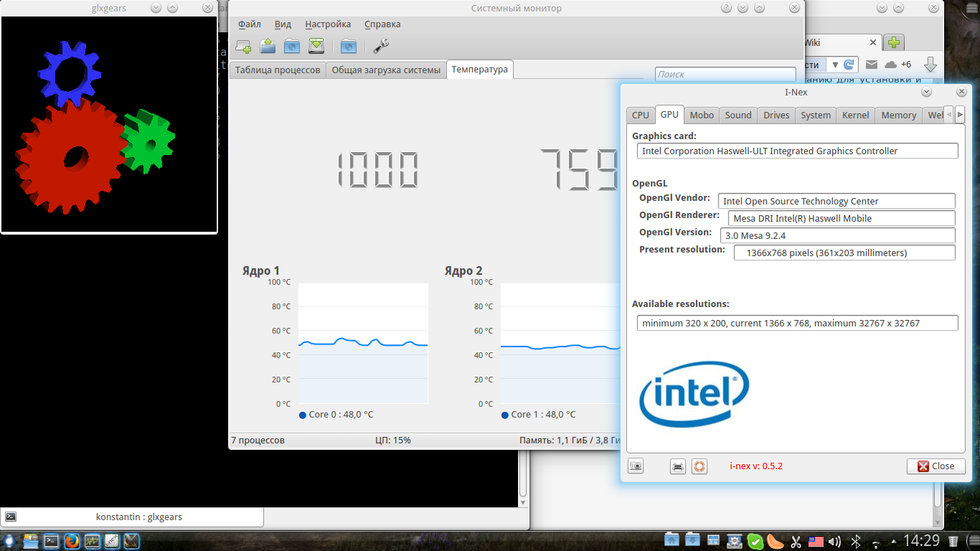Switch to the Mobo tab in I-Nex
Screen dimensions: 980x551
702,115
